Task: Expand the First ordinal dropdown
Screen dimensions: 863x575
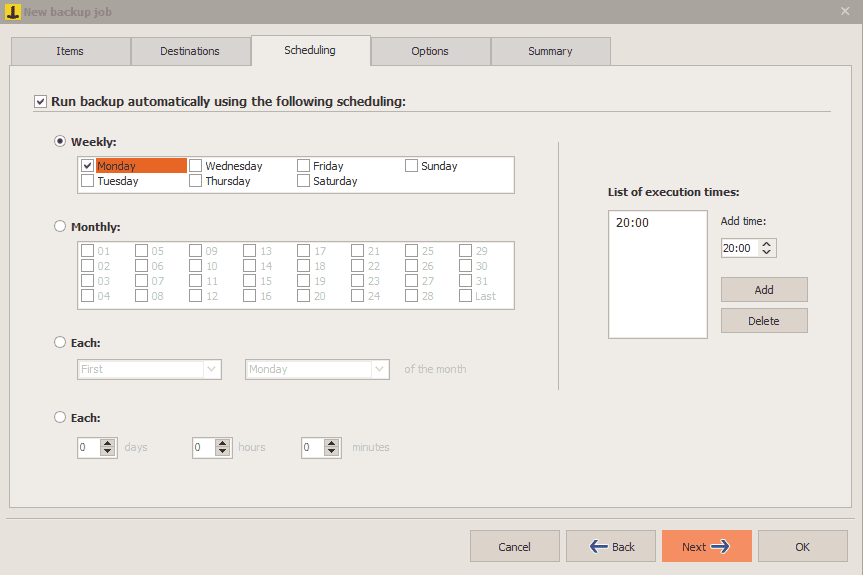Action: point(212,369)
